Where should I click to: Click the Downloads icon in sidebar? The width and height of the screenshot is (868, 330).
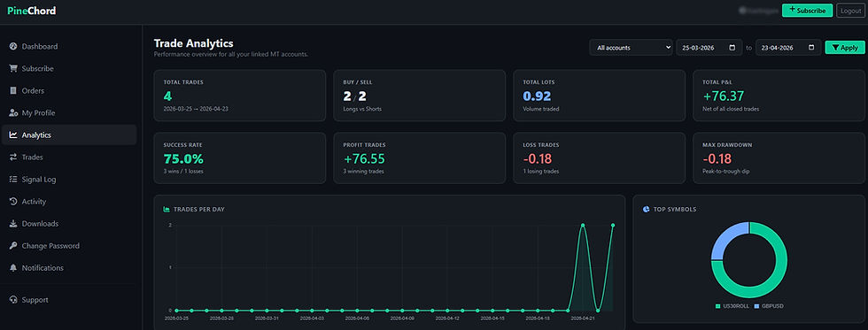pyautogui.click(x=13, y=223)
